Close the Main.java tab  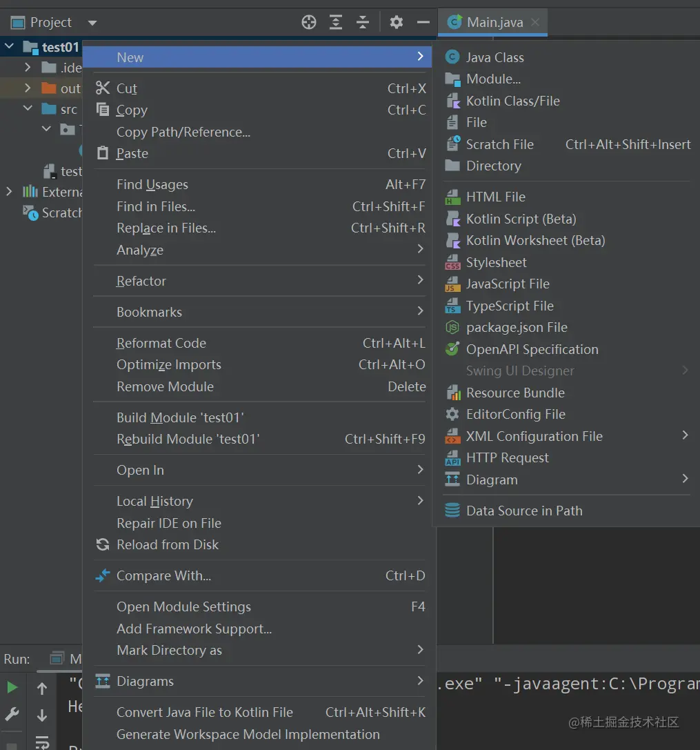pos(536,22)
